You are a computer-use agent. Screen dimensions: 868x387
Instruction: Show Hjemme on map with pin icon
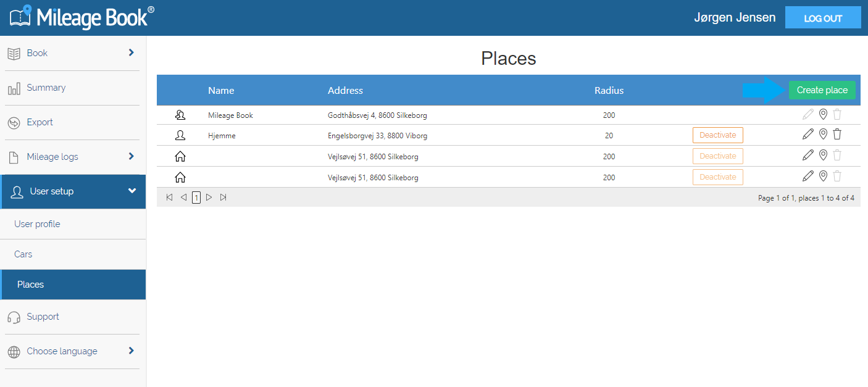tap(823, 134)
